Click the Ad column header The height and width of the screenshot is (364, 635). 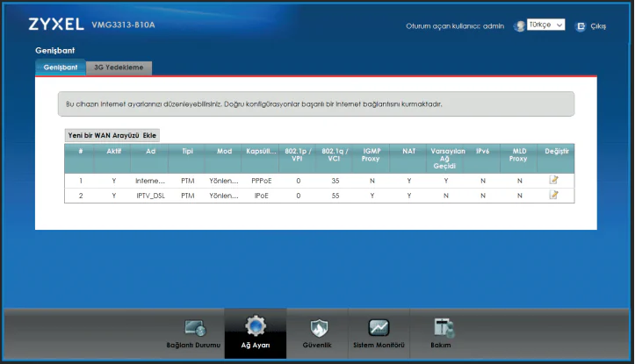[x=150, y=151]
